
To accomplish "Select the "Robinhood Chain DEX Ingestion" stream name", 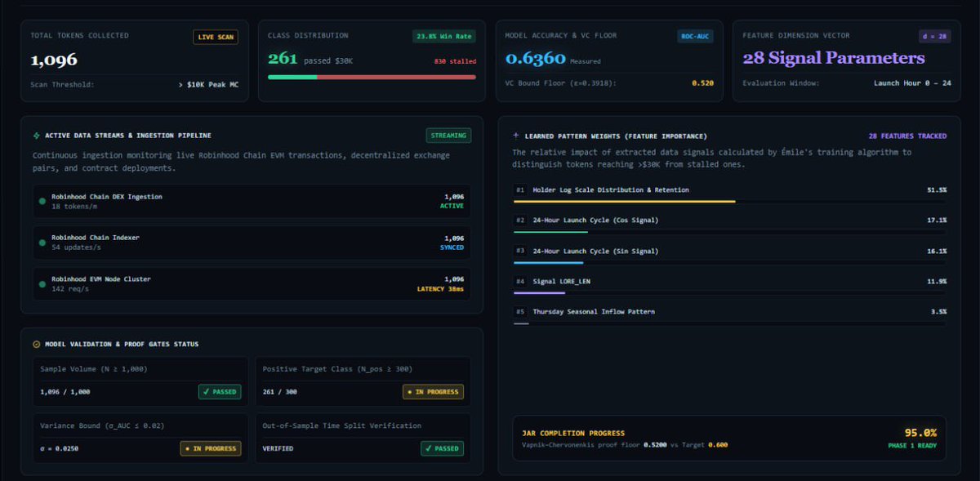I will [x=107, y=196].
